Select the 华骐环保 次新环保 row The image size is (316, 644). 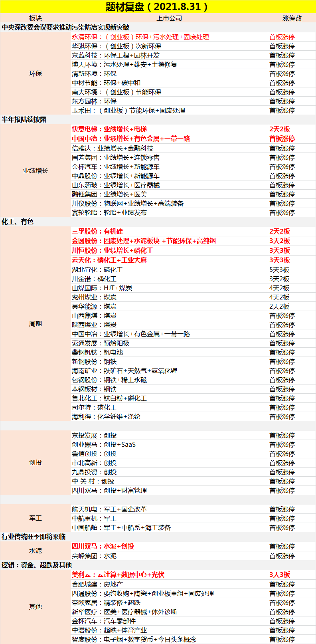pyautogui.click(x=117, y=46)
